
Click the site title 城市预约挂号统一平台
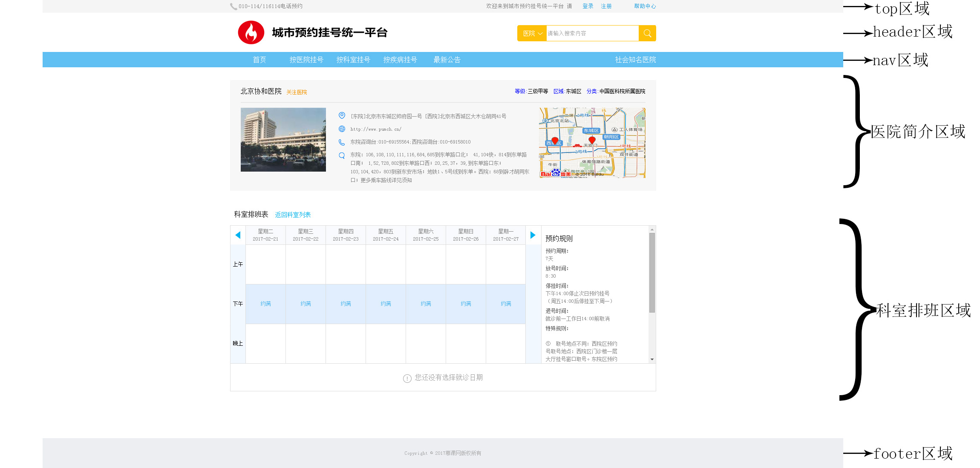coord(329,32)
